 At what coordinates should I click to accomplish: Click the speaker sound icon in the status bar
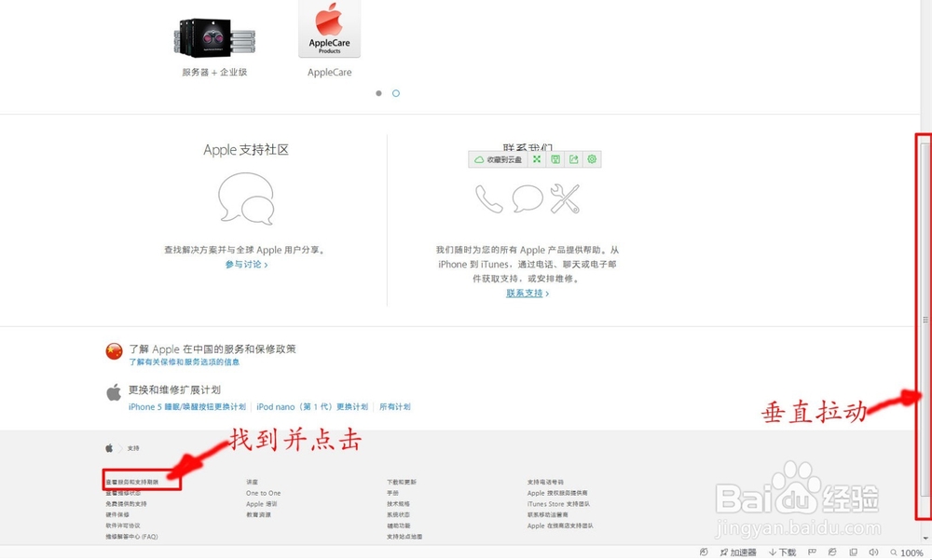[x=874, y=553]
